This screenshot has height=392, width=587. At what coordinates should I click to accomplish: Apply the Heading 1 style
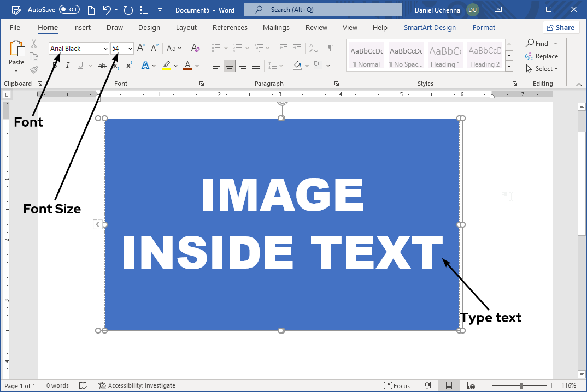445,55
